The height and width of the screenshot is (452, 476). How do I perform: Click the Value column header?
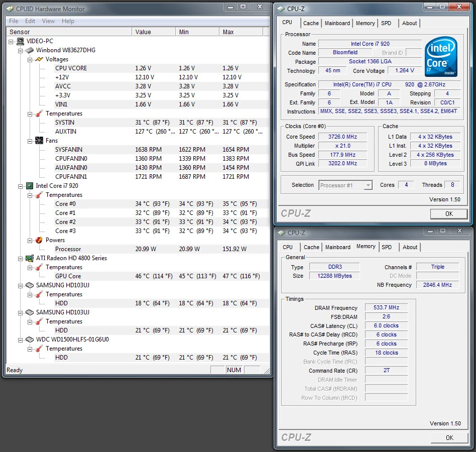click(x=154, y=32)
